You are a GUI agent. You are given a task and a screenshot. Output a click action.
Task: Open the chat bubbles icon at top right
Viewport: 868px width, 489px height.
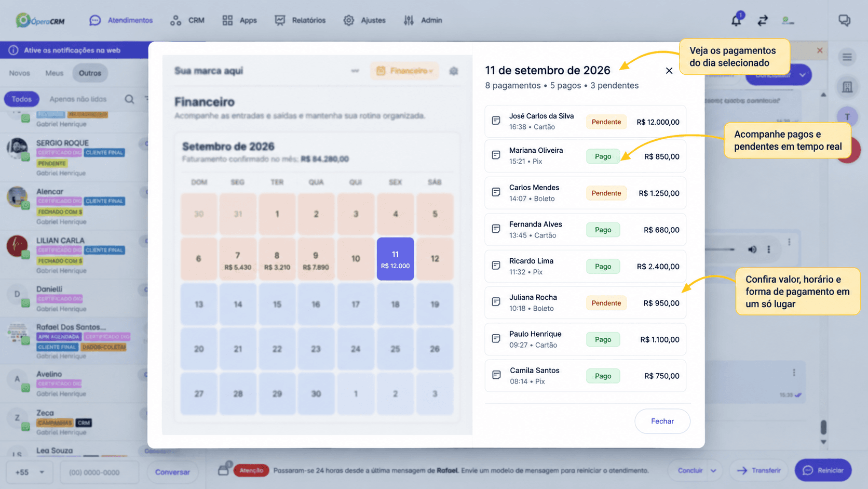pyautogui.click(x=844, y=20)
